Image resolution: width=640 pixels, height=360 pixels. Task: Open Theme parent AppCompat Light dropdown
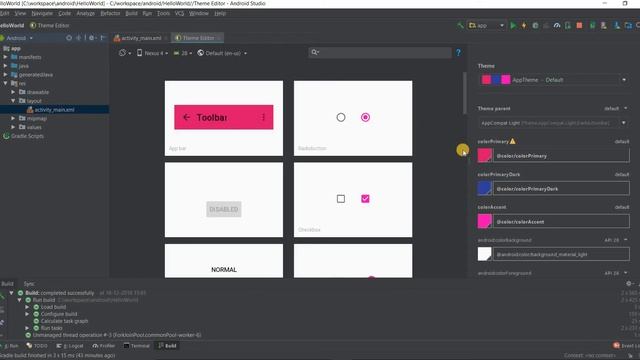coord(554,123)
